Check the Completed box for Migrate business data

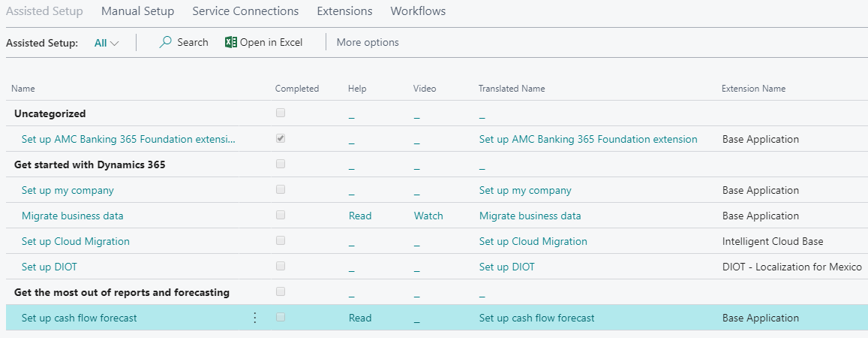[281, 216]
